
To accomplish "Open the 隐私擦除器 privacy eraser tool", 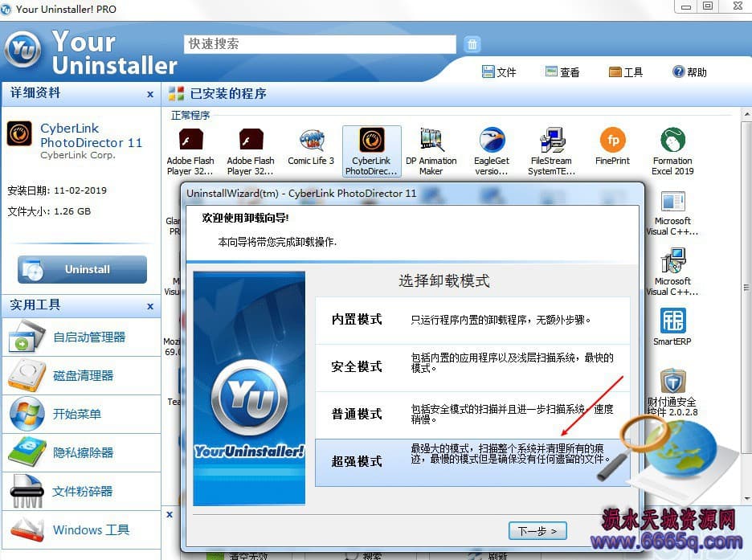I will [x=81, y=452].
